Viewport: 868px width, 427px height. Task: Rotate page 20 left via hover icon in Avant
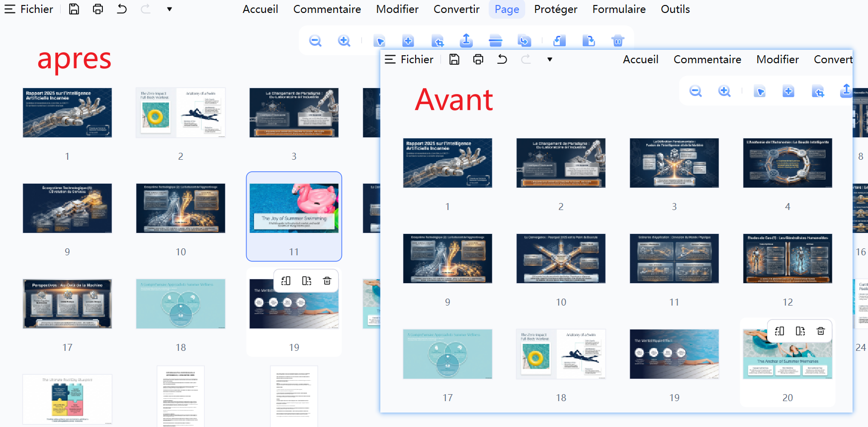780,331
